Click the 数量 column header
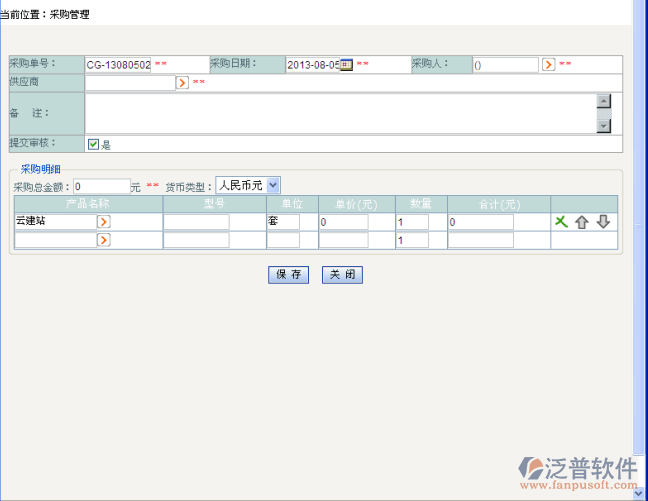 [421, 204]
